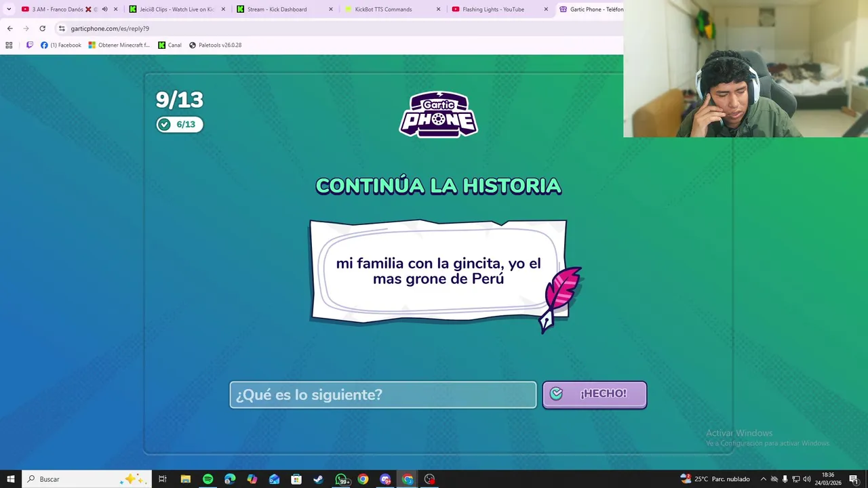This screenshot has width=868, height=488.
Task: Click the CONTINÚA LA HISTORIA heading
Action: 438,186
